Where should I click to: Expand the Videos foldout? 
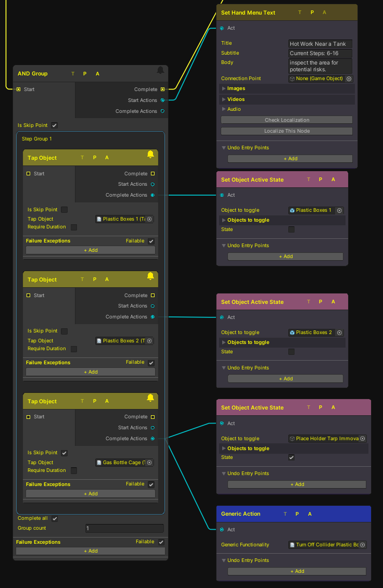pyautogui.click(x=224, y=99)
